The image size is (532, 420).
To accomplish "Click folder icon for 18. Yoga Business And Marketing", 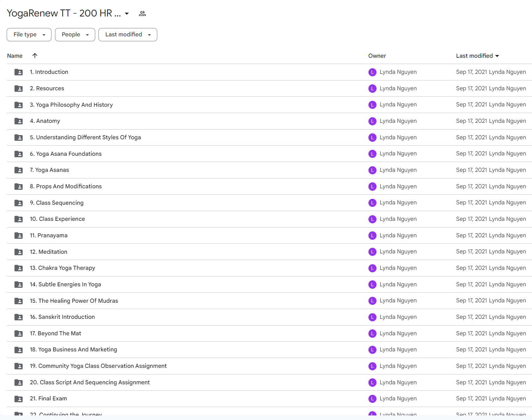I will [19, 350].
